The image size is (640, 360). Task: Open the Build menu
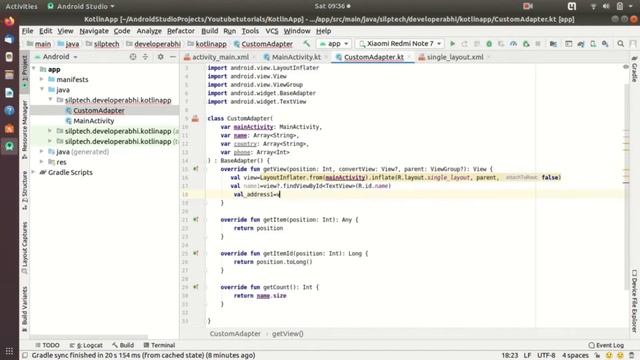click(209, 31)
